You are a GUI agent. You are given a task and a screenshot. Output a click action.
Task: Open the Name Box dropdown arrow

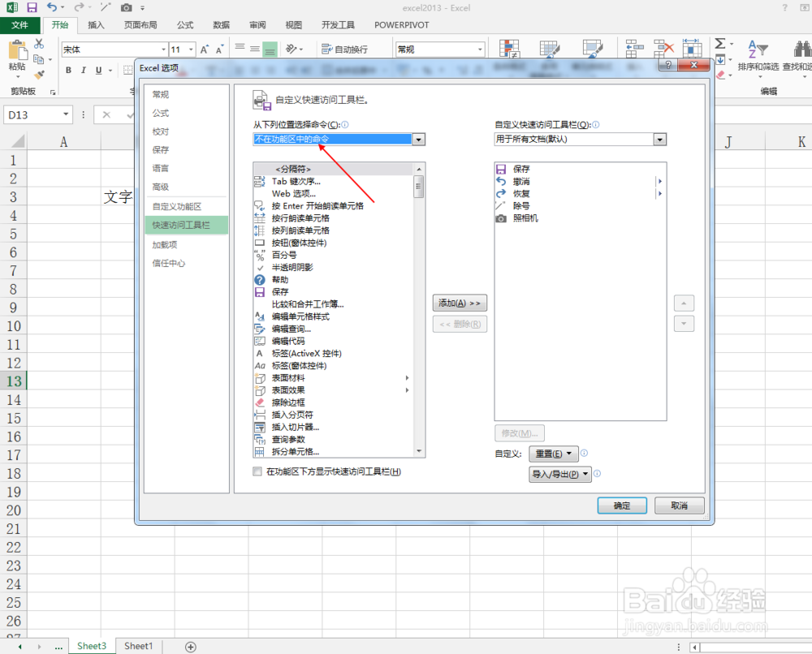point(66,114)
